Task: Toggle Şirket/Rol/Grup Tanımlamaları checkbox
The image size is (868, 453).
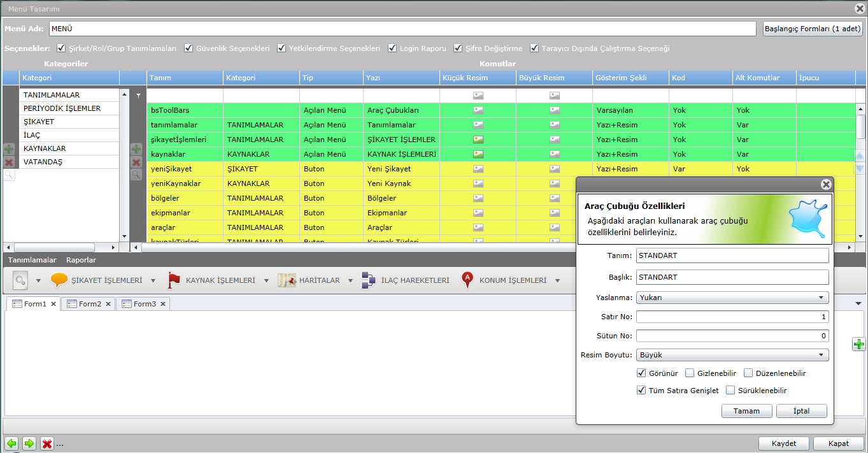Action: [x=61, y=48]
